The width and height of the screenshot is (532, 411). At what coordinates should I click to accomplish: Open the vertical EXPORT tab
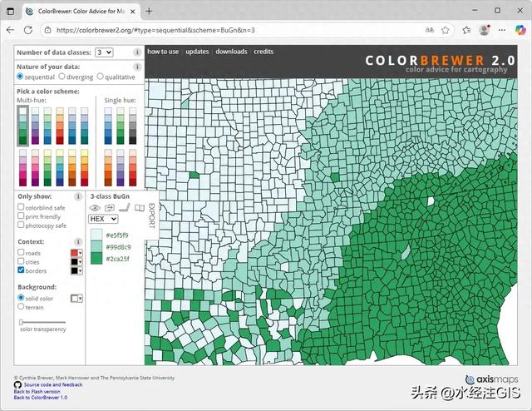[152, 215]
